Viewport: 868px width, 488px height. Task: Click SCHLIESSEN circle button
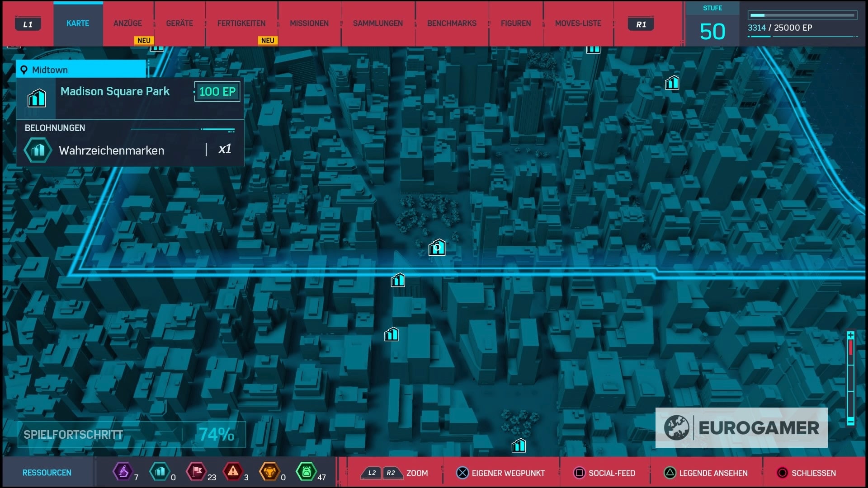pos(807,473)
